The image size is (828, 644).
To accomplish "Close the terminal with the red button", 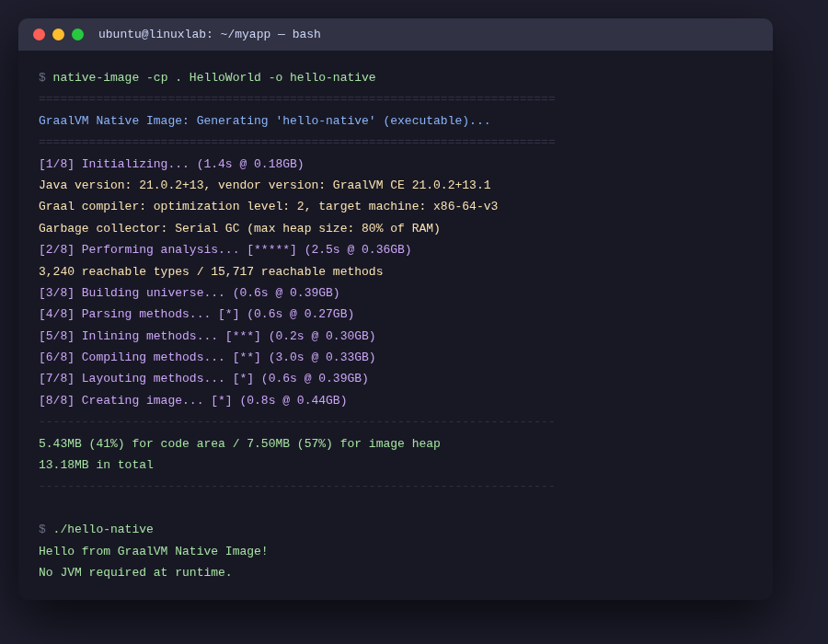I will 39,34.
